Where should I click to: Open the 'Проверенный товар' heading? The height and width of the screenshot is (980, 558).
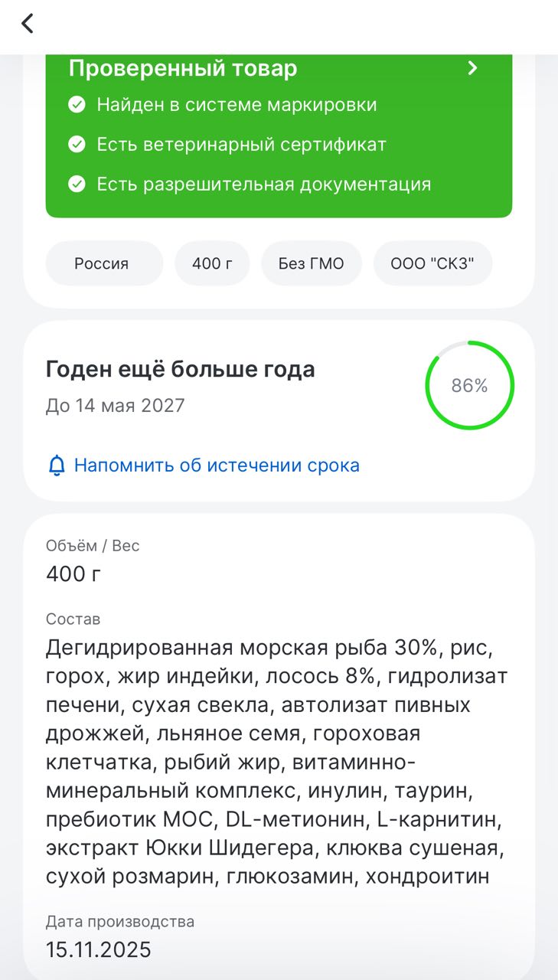click(x=183, y=68)
